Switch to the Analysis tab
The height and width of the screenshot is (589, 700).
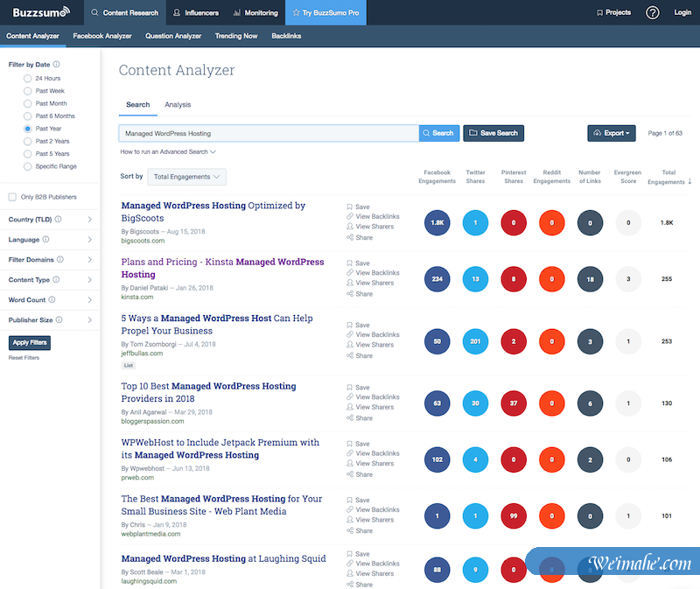[x=178, y=105]
